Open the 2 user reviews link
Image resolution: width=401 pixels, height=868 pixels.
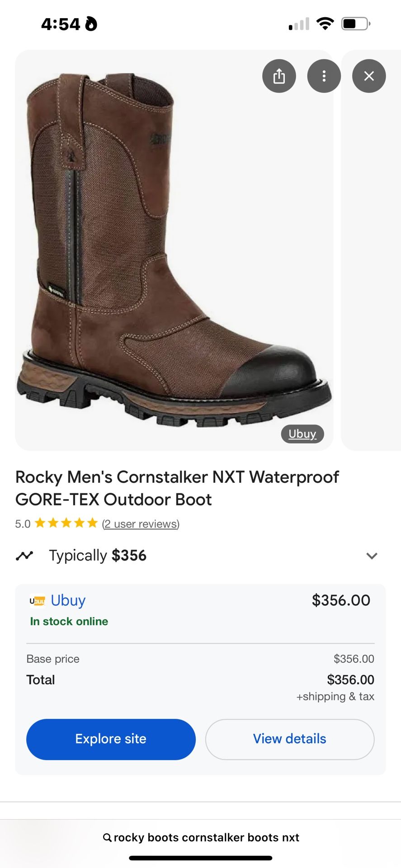[141, 524]
